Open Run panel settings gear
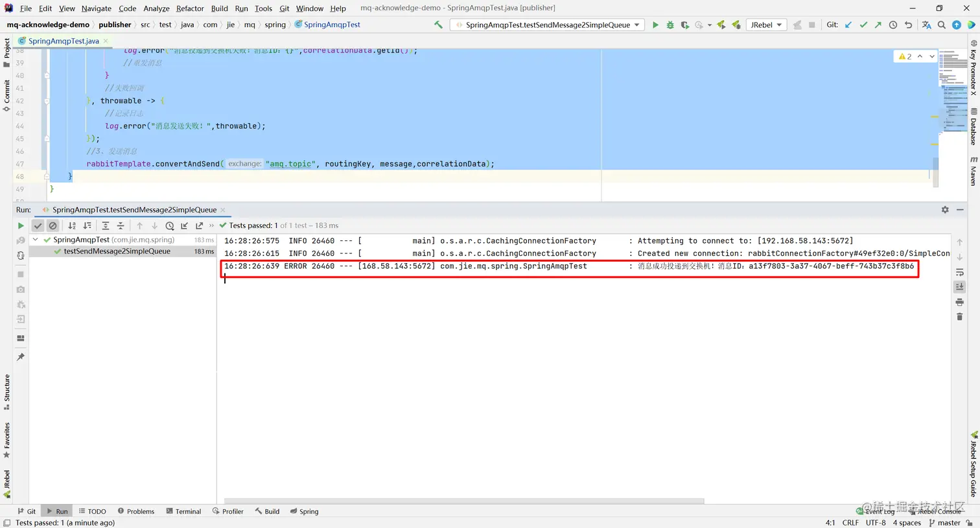The height and width of the screenshot is (528, 980). [945, 210]
